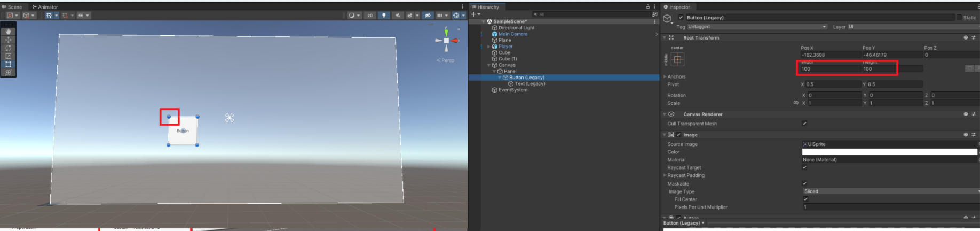Open scene camera settings icon

click(440, 16)
